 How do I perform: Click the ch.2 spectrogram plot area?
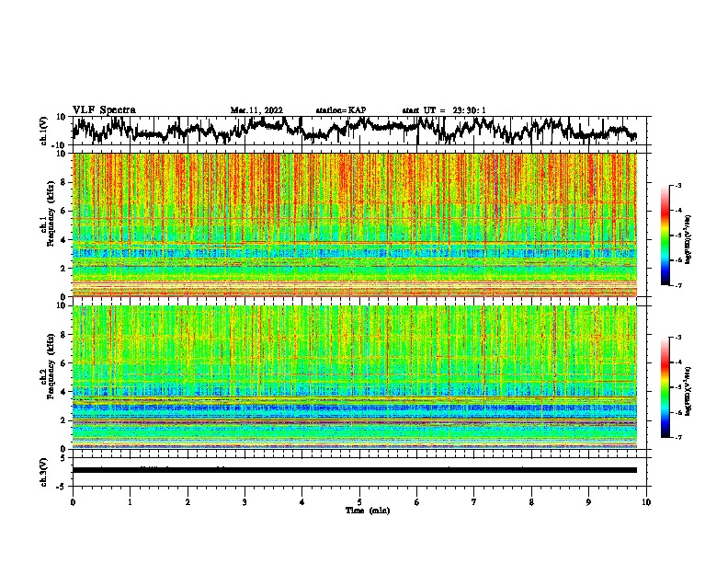pyautogui.click(x=355, y=377)
